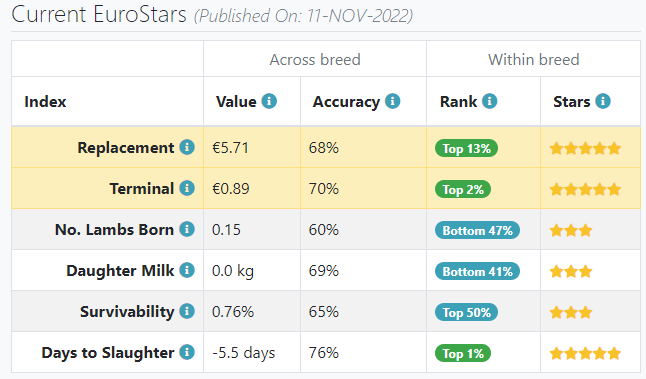Image resolution: width=646 pixels, height=379 pixels.
Task: Click the info icon beside Value header
Action: tap(269, 101)
